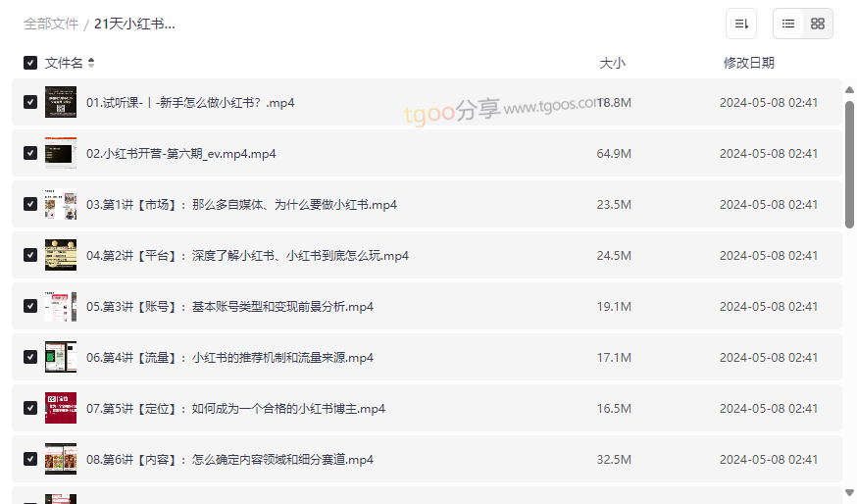Open file 06.第4讲【流量】小红书的推荐机制
This screenshot has width=857, height=504.
coord(229,358)
